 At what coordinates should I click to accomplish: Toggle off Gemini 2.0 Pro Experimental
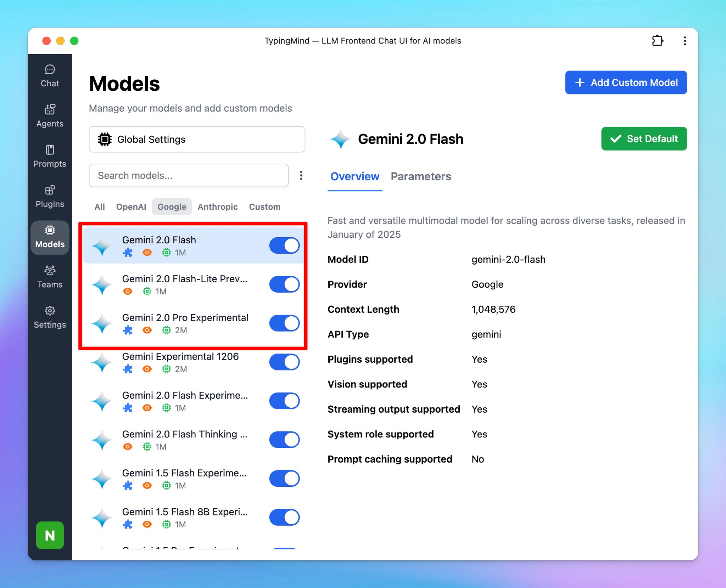(x=284, y=323)
